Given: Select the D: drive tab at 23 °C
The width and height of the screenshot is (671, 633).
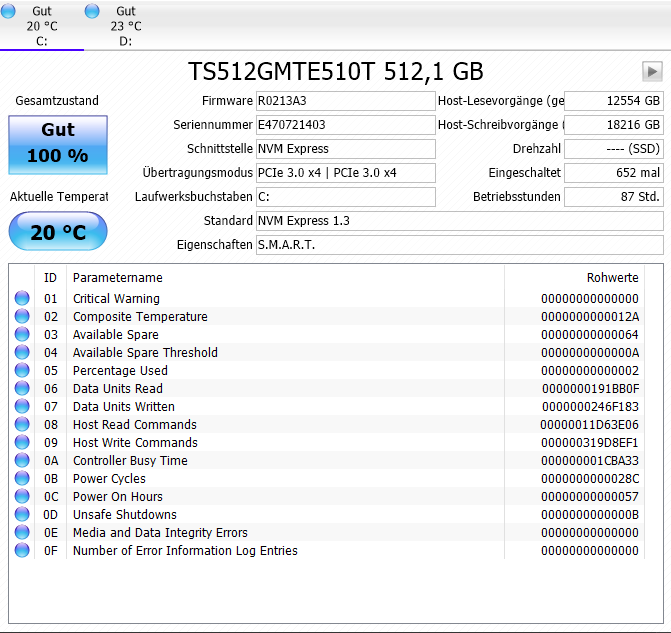Looking at the screenshot, I should pyautogui.click(x=126, y=26).
